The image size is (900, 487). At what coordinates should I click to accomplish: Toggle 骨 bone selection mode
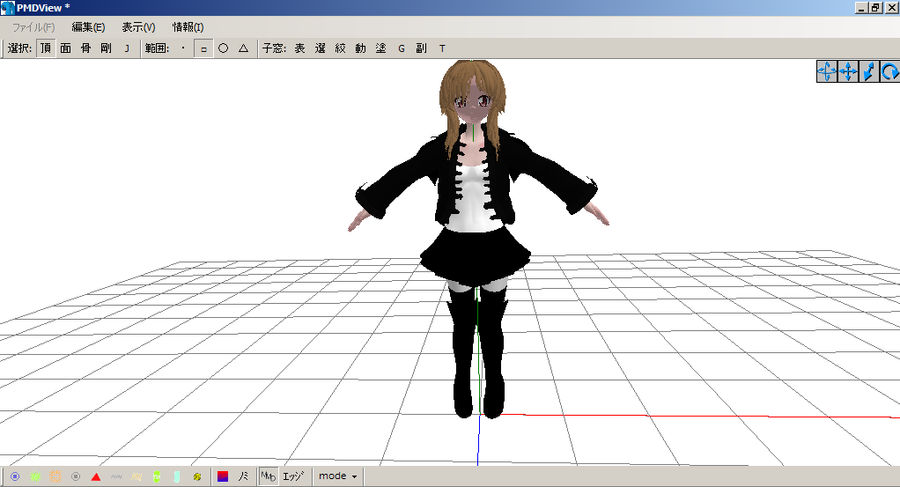pyautogui.click(x=86, y=48)
